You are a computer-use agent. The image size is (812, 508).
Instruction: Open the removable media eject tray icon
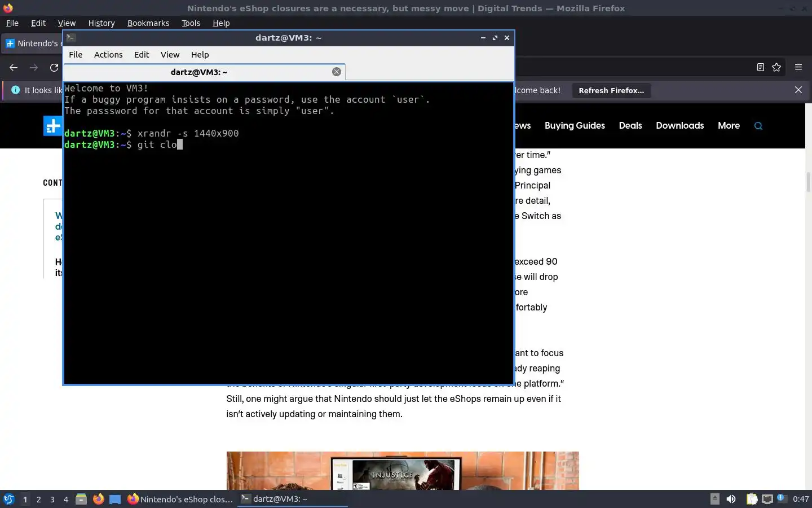pos(714,499)
